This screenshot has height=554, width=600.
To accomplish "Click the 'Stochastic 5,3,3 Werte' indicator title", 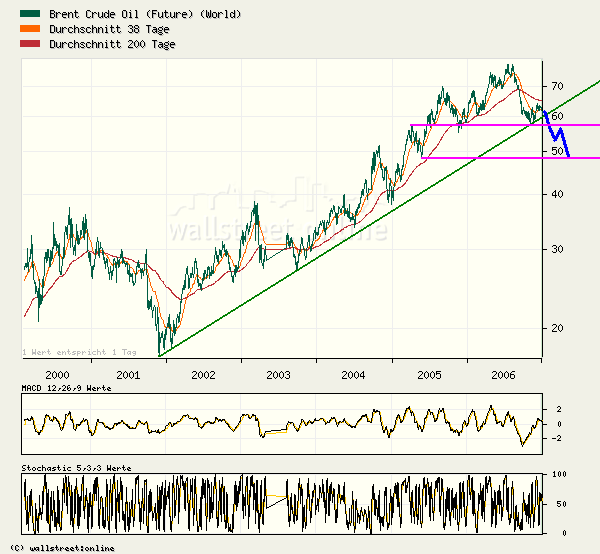I will [x=76, y=468].
